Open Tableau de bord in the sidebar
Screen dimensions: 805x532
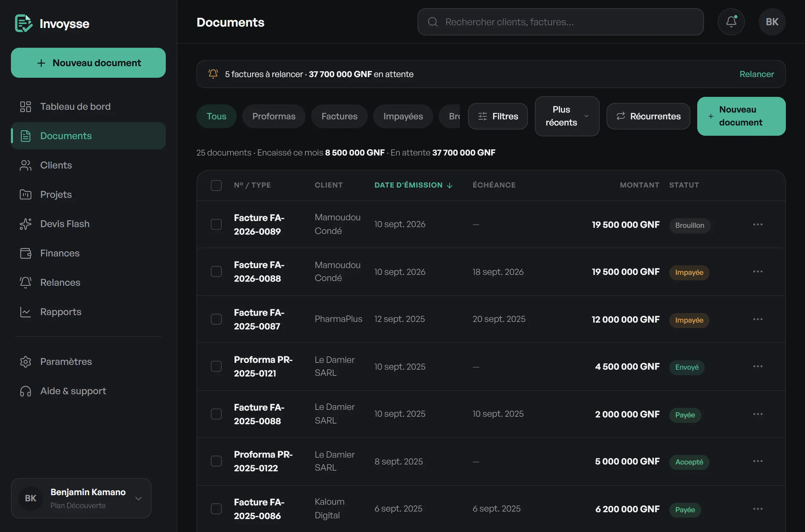(88, 106)
